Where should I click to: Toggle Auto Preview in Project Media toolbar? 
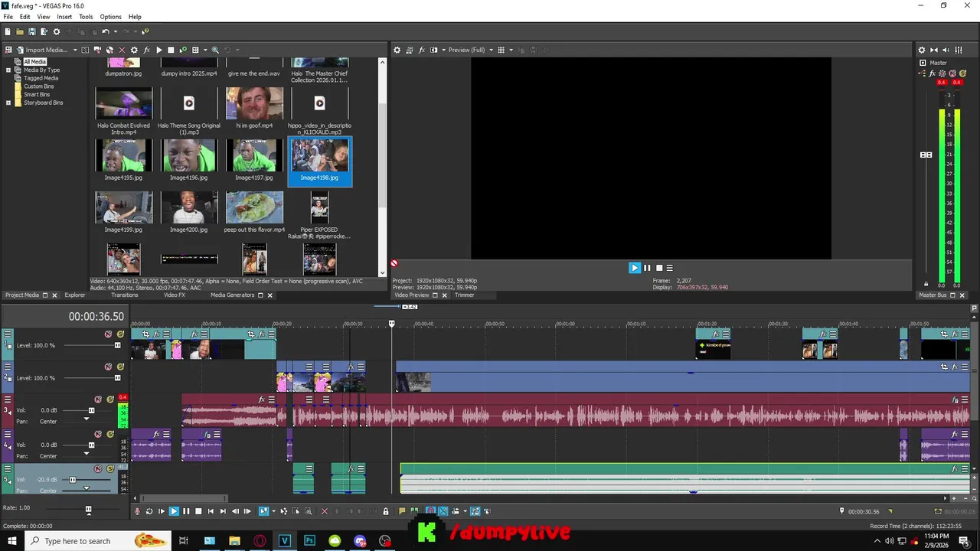[x=183, y=50]
